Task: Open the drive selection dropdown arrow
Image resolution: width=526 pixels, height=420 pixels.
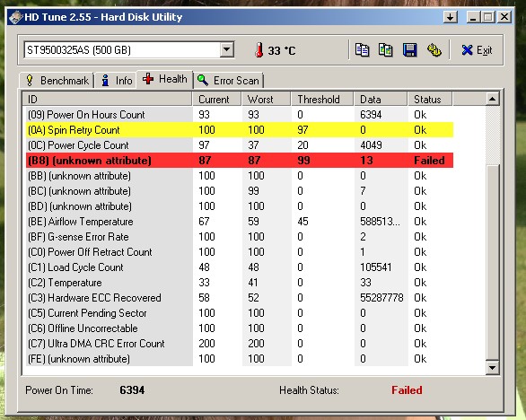Action: click(x=227, y=50)
